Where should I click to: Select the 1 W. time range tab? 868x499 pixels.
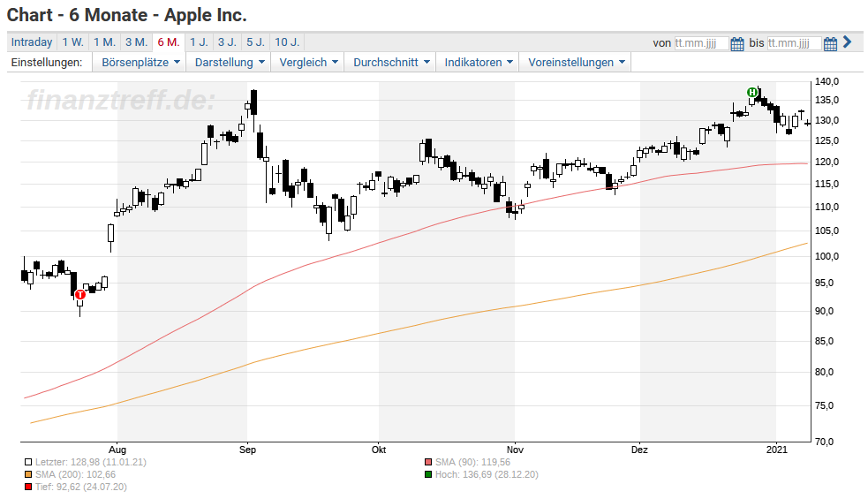pos(72,42)
